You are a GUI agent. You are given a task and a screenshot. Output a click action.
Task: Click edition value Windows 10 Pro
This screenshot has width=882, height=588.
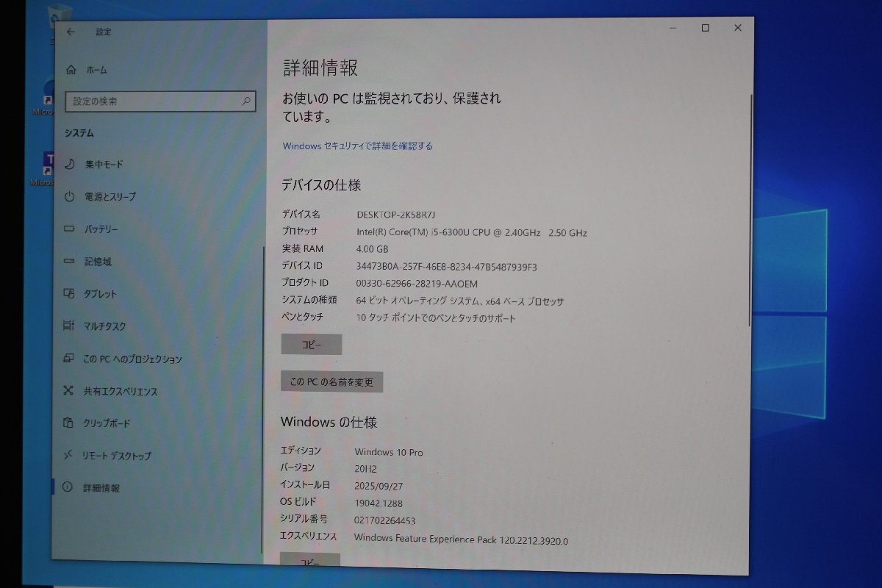389,453
